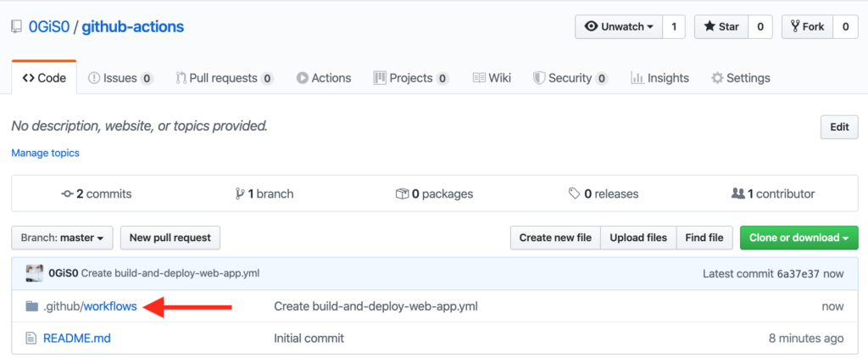The image size is (868, 364).
Task: Click the Find file button
Action: click(x=704, y=238)
